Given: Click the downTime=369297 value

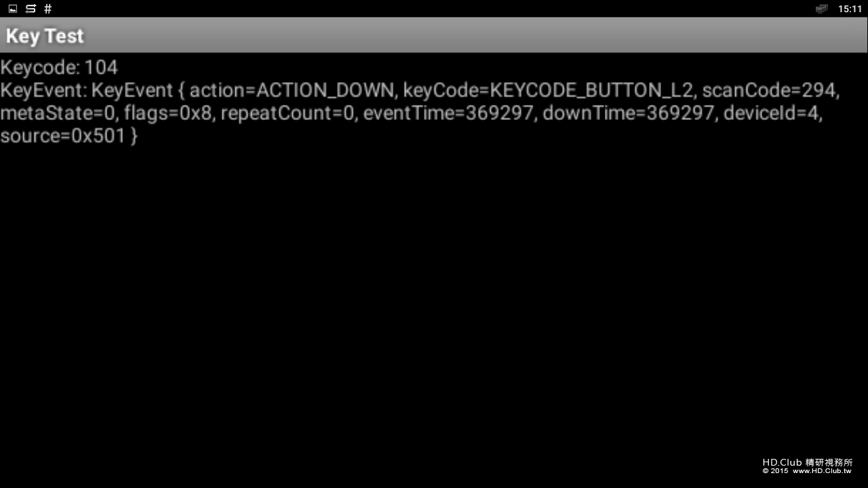Looking at the screenshot, I should (630, 113).
